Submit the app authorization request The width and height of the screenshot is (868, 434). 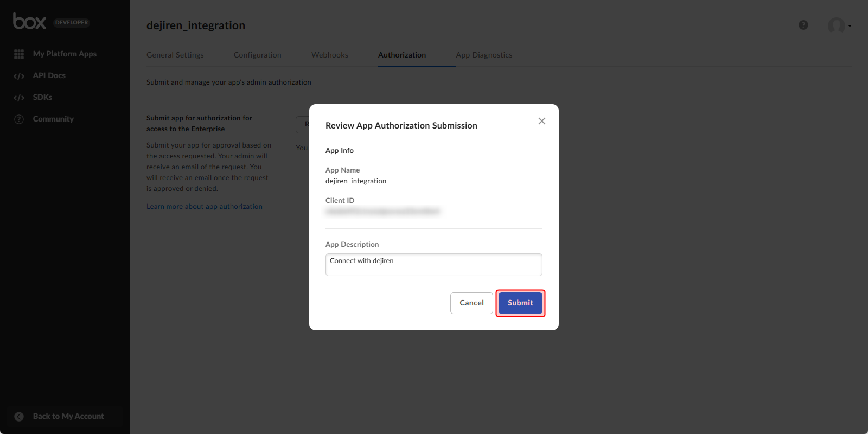[520, 303]
